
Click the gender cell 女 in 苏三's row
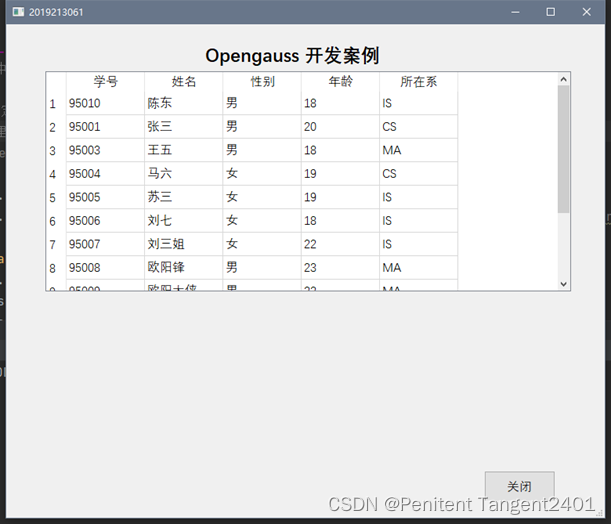coord(262,197)
